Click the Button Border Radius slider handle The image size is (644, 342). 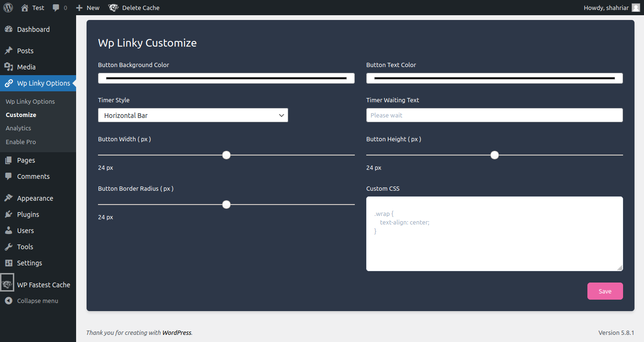[x=226, y=205]
